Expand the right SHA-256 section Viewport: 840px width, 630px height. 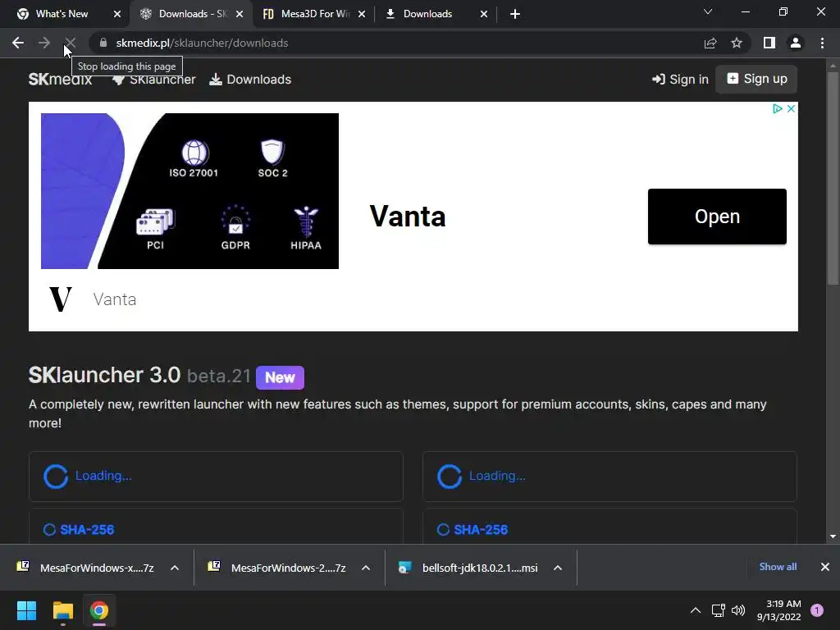click(472, 530)
